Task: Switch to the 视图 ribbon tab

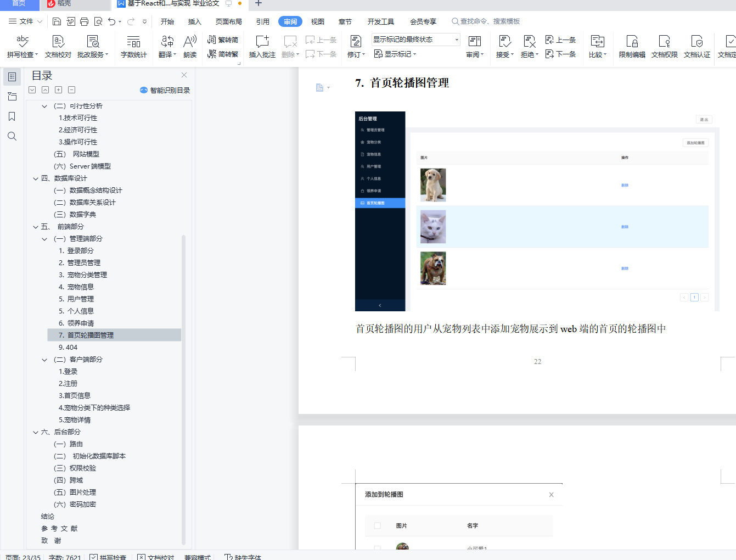Action: (x=318, y=21)
